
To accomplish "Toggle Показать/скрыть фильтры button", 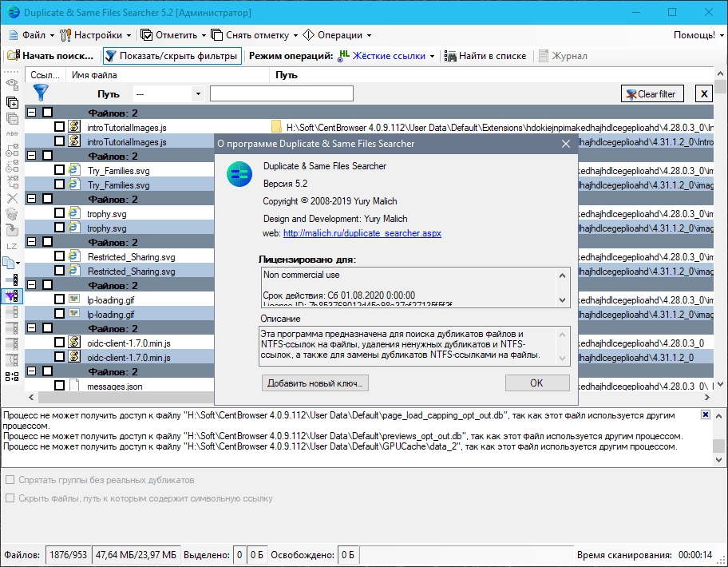I will tap(172, 56).
